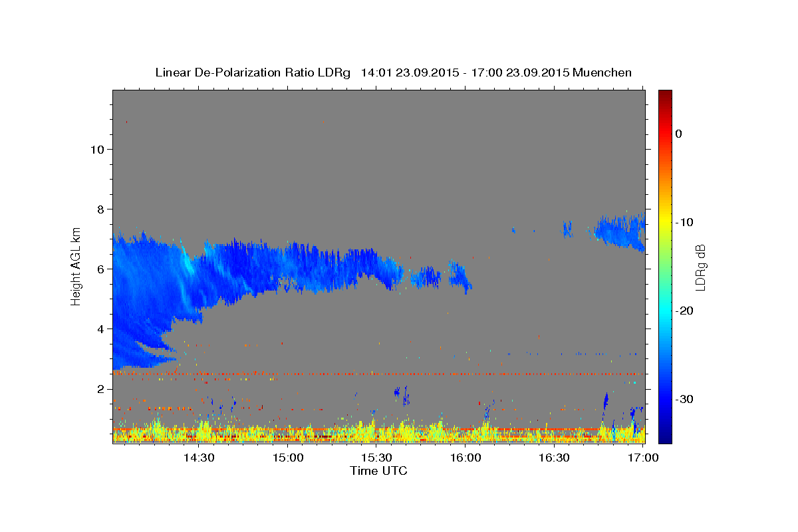Click the height tick label 2
The height and width of the screenshot is (532, 798).
[100, 388]
